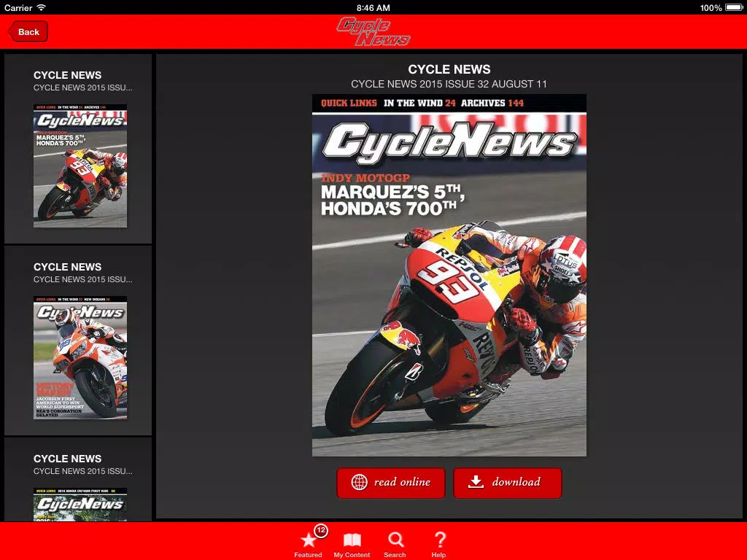
Task: Tap the Back button
Action: [x=28, y=31]
